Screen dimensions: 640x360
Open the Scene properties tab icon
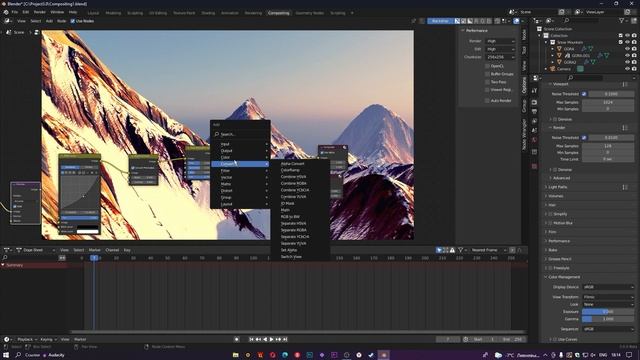pos(534,131)
